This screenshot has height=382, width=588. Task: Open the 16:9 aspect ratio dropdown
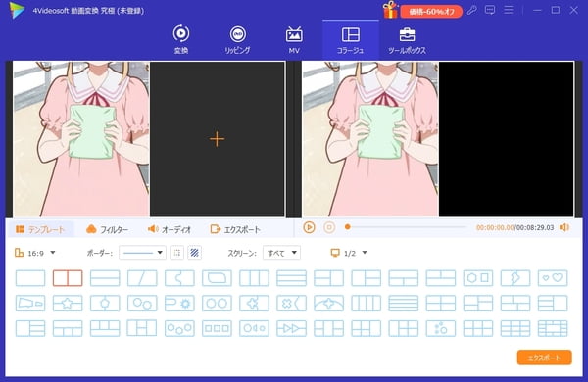pyautogui.click(x=35, y=253)
